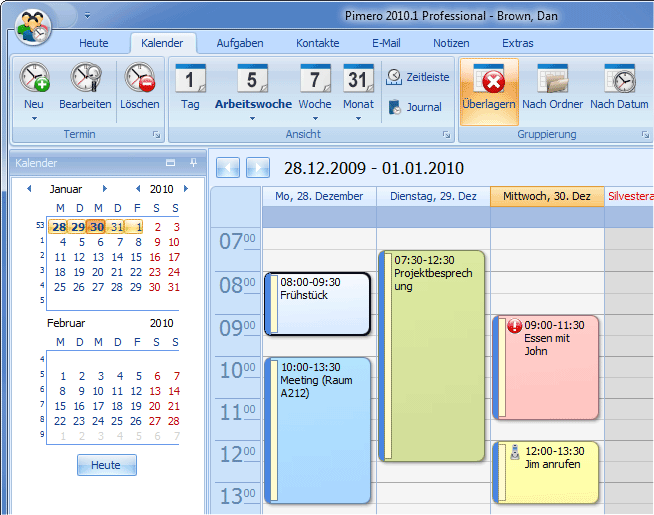Viewport: 654px width, 515px height.
Task: Minimize the Kalender side panel
Action: tap(170, 163)
